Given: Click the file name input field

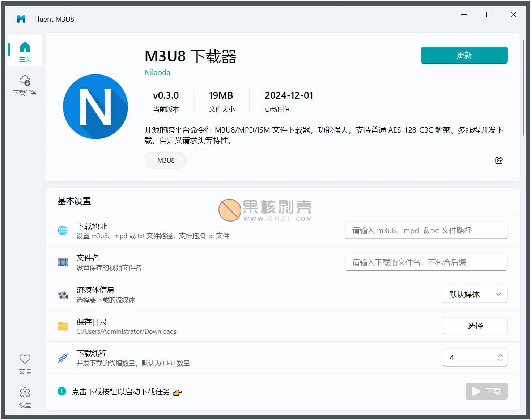Looking at the screenshot, I should point(426,262).
